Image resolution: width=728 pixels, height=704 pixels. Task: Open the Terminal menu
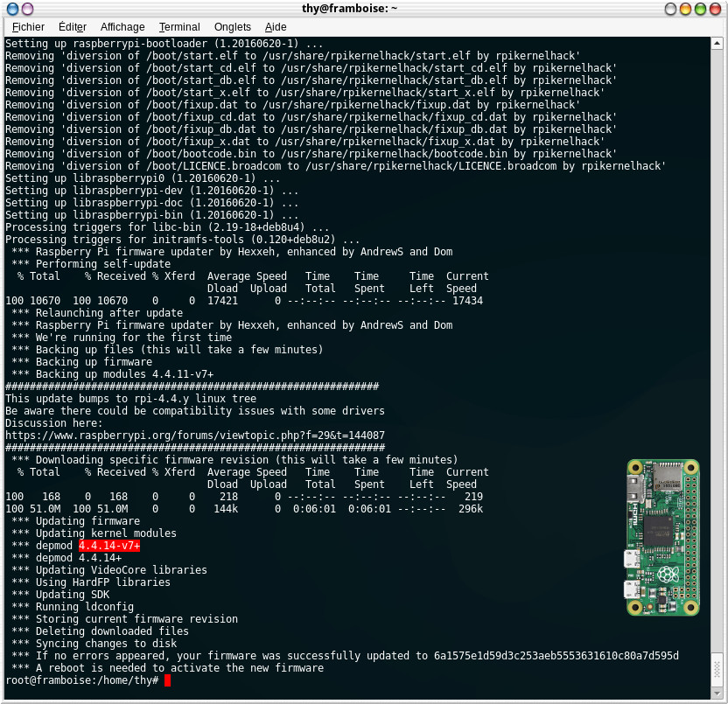[179, 27]
